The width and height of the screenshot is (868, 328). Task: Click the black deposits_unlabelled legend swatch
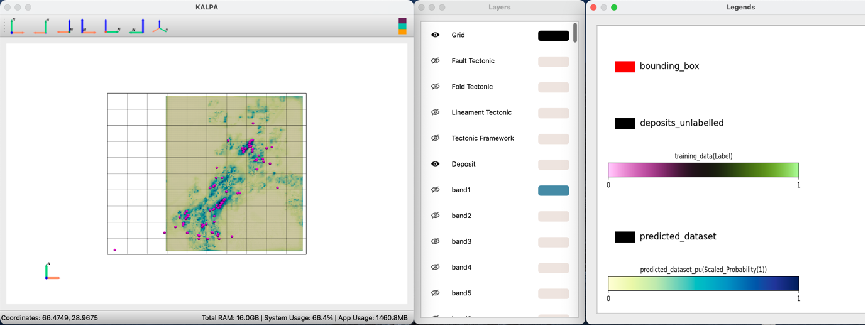pyautogui.click(x=626, y=124)
